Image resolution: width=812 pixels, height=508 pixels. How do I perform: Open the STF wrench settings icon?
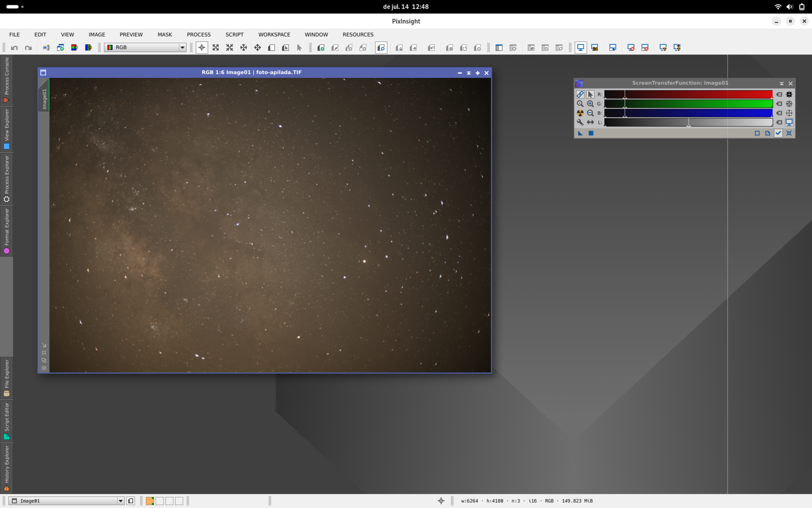580,122
